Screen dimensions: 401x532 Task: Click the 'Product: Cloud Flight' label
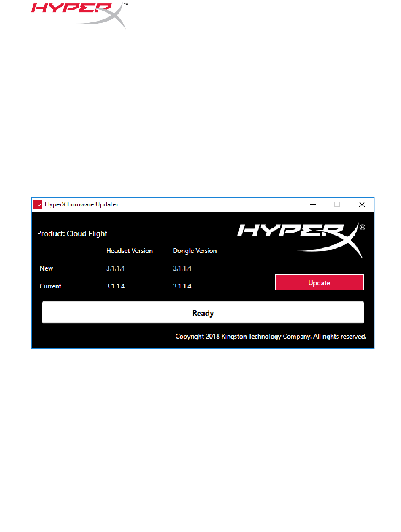click(72, 233)
